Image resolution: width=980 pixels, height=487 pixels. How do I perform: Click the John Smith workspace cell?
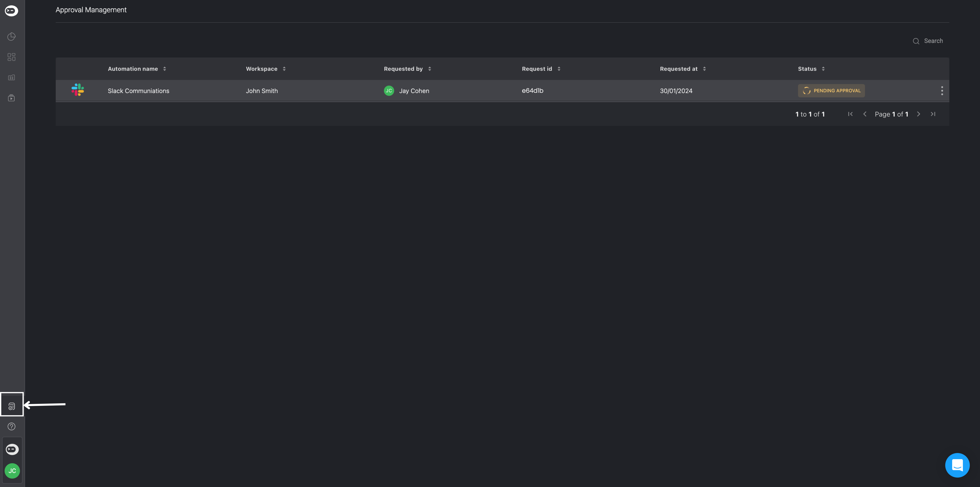click(x=262, y=91)
